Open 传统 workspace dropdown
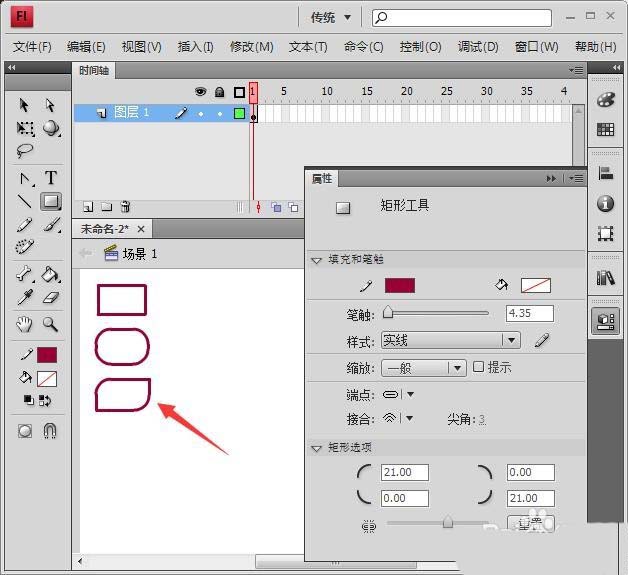 [x=331, y=18]
